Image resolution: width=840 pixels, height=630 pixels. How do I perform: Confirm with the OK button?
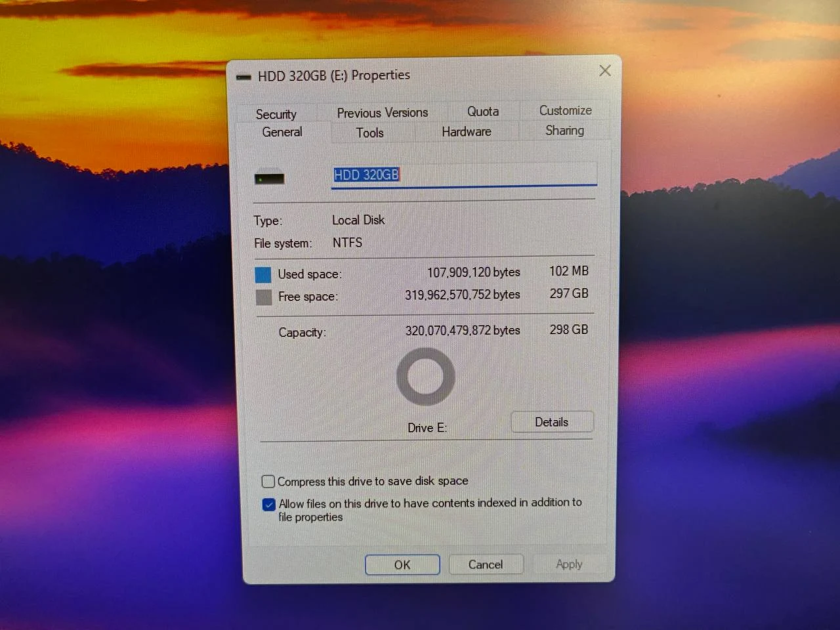pyautogui.click(x=402, y=564)
